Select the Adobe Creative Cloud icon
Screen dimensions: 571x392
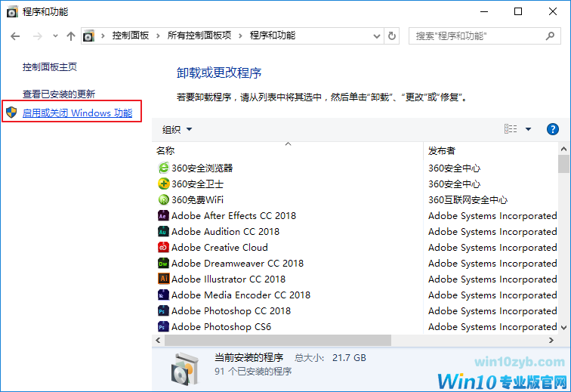pyautogui.click(x=163, y=248)
